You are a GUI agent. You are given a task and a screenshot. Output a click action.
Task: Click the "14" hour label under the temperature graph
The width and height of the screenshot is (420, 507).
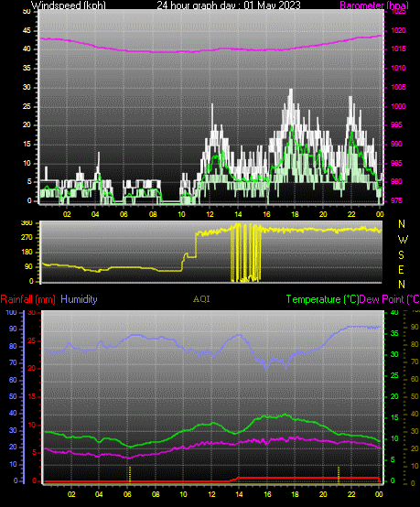click(239, 494)
